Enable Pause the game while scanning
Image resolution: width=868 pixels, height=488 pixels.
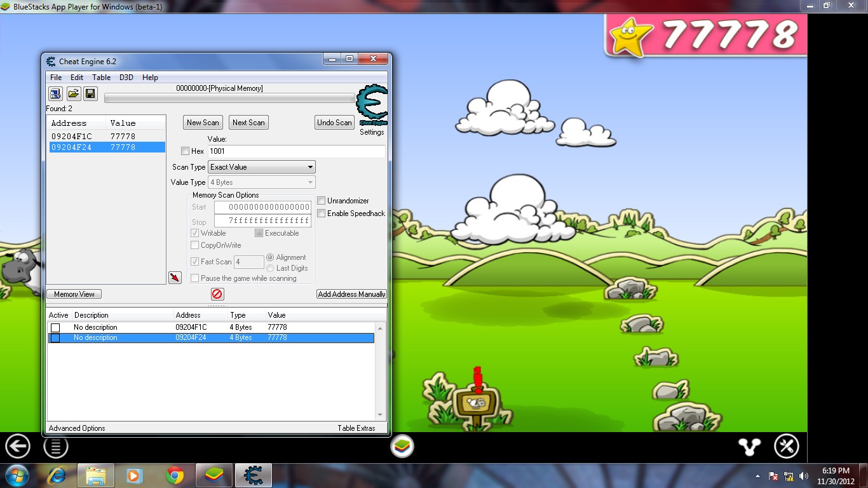pyautogui.click(x=195, y=278)
